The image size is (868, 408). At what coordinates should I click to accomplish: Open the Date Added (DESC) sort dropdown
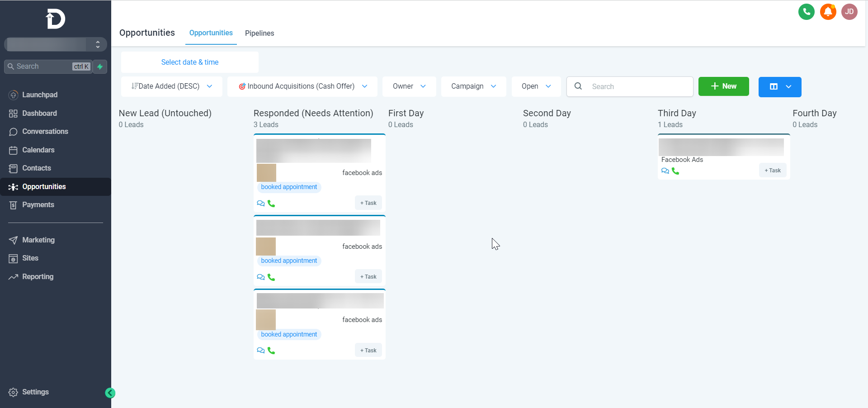coord(172,86)
